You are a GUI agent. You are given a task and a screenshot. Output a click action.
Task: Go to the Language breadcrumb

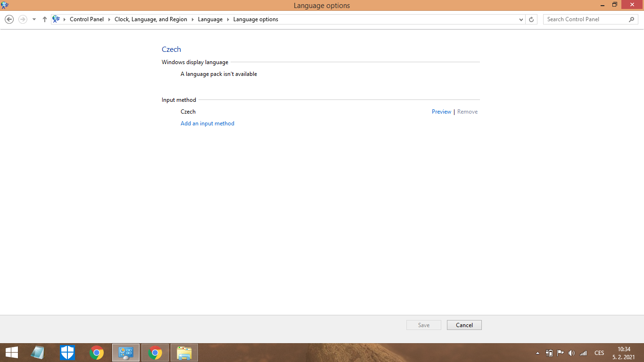[210, 19]
